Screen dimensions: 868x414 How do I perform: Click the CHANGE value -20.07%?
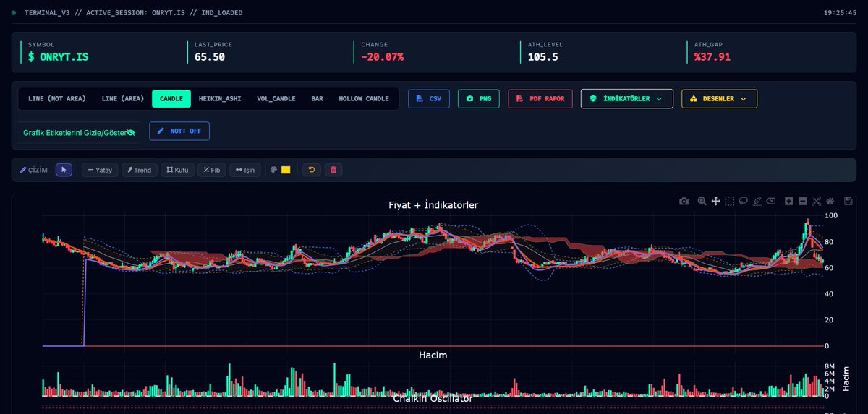[x=383, y=56]
